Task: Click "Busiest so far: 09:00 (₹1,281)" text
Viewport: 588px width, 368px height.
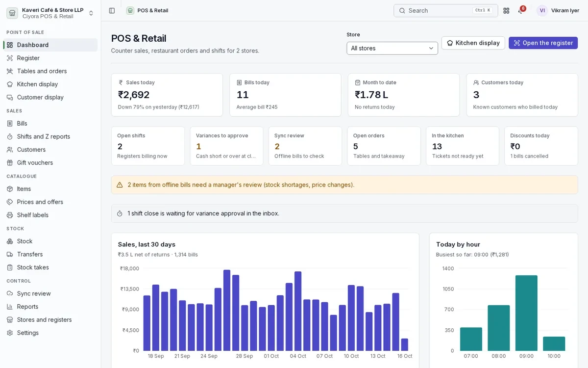Action: [x=472, y=255]
